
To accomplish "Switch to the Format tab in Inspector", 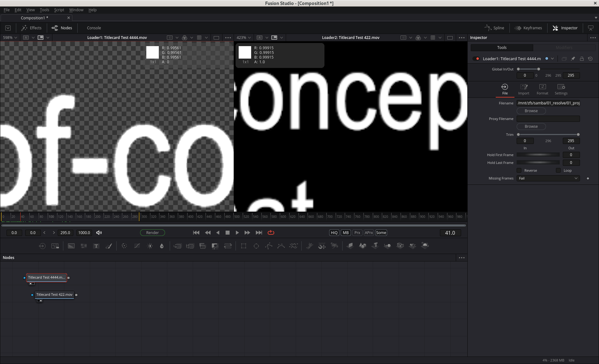I will pyautogui.click(x=542, y=89).
